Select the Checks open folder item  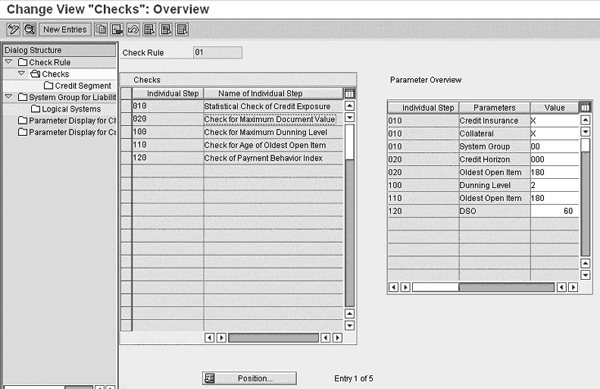click(50, 74)
